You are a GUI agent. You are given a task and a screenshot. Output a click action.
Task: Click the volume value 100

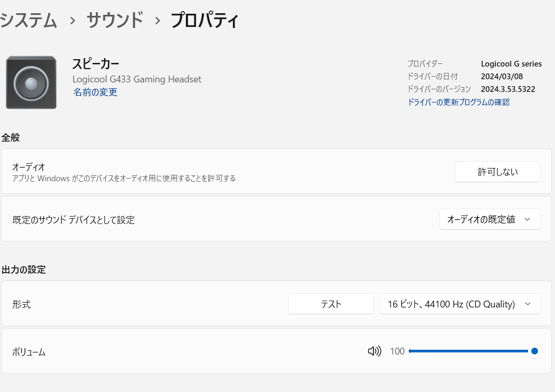(397, 351)
